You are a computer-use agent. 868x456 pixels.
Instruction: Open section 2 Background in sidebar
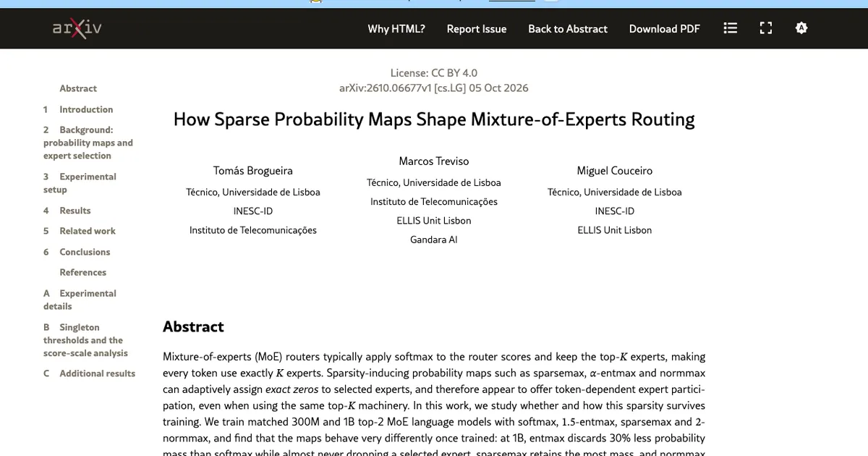pyautogui.click(x=88, y=143)
